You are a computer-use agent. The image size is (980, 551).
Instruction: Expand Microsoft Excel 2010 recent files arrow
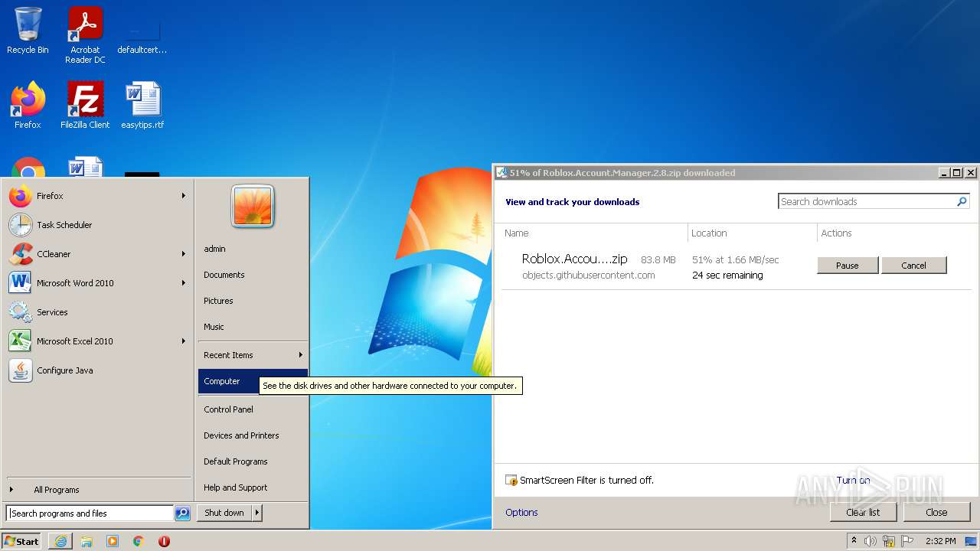pos(184,341)
